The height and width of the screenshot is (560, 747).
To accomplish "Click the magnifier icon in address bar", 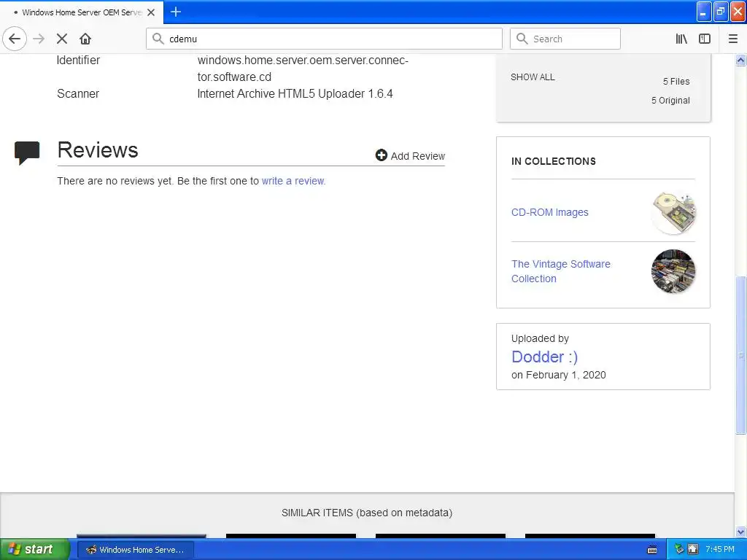I will coord(158,39).
